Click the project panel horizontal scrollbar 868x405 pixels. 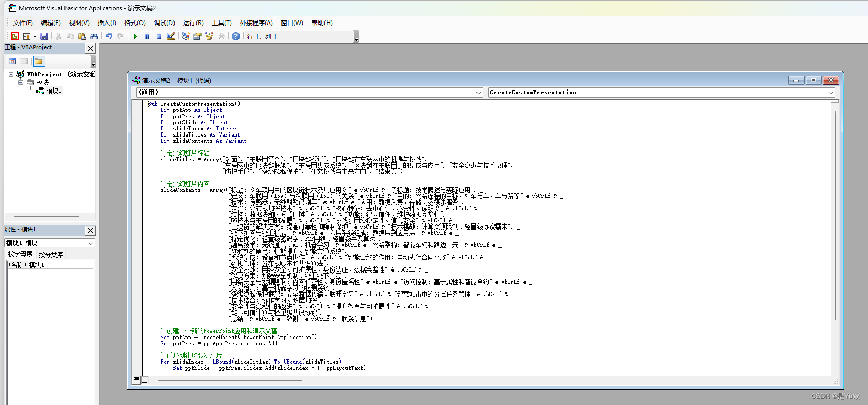tap(47, 217)
